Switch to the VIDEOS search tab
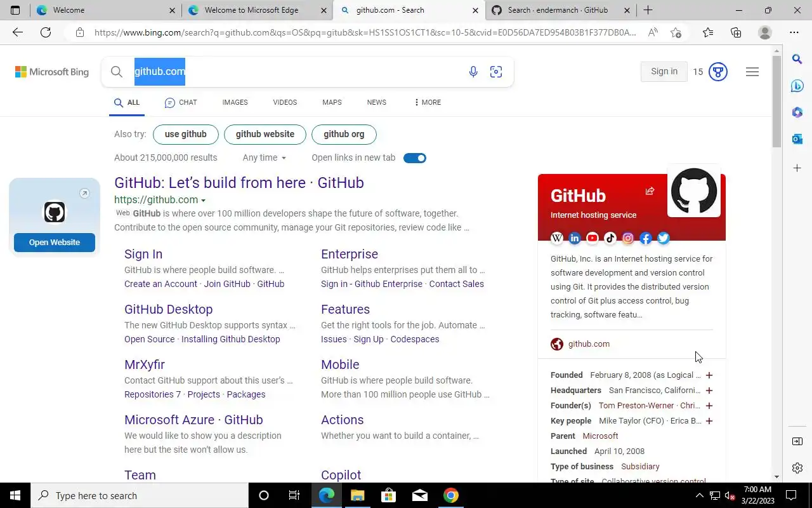 pyautogui.click(x=285, y=102)
